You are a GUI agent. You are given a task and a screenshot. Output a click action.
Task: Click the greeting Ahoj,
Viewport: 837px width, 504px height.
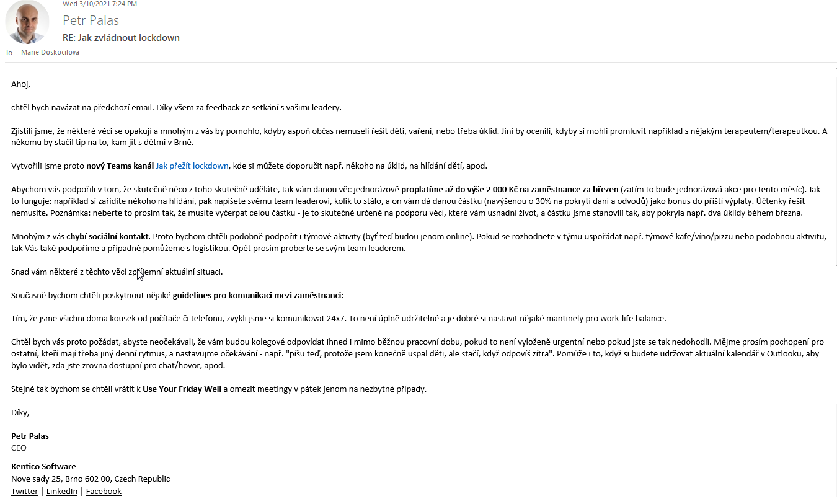(x=20, y=84)
